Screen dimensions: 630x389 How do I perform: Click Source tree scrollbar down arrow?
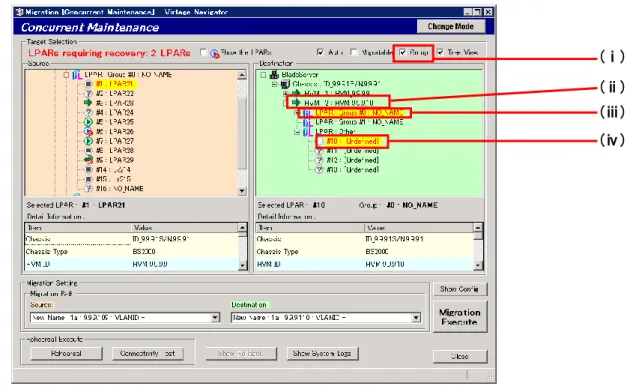pyautogui.click(x=242, y=191)
